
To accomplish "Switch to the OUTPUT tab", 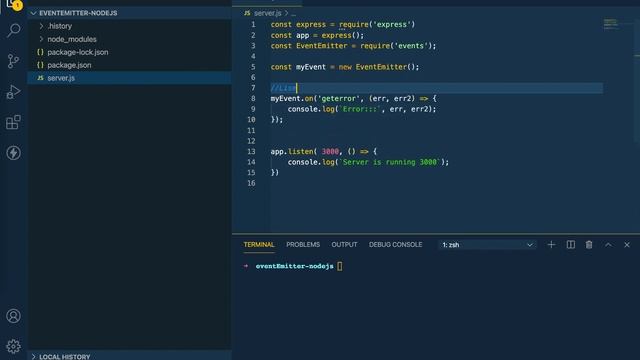I will pos(344,244).
